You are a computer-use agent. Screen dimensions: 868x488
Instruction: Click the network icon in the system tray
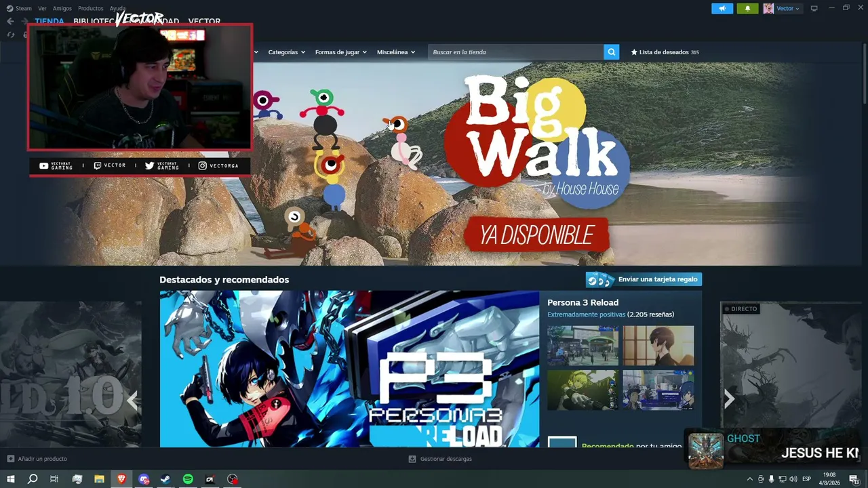(x=783, y=479)
